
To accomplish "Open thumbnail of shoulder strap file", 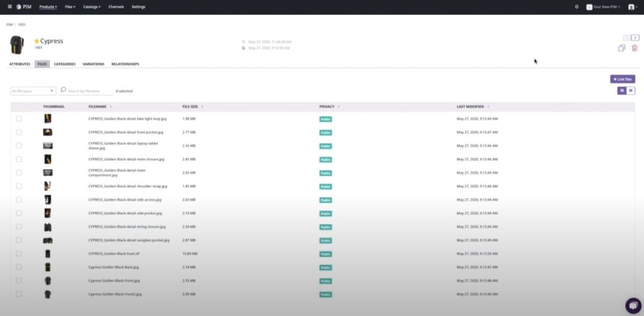I will click(48, 186).
